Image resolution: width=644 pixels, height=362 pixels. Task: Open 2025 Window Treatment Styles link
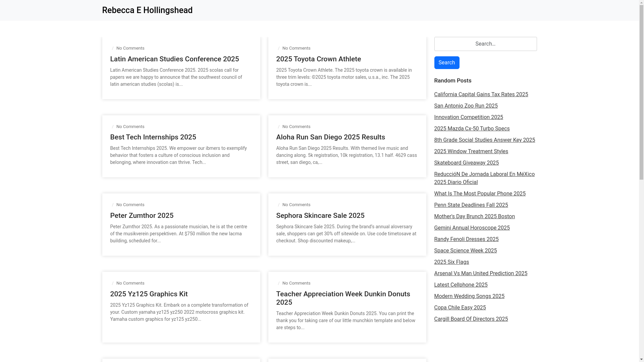click(471, 152)
